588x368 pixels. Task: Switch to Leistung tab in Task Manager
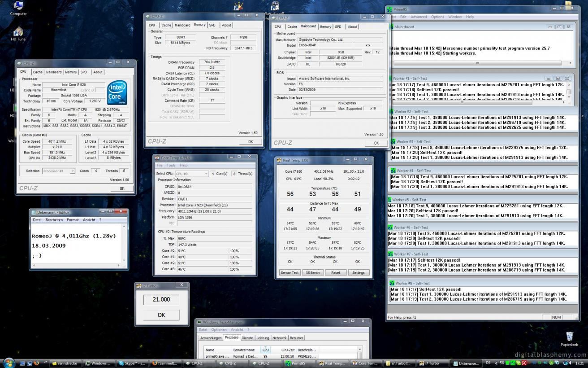click(x=263, y=338)
